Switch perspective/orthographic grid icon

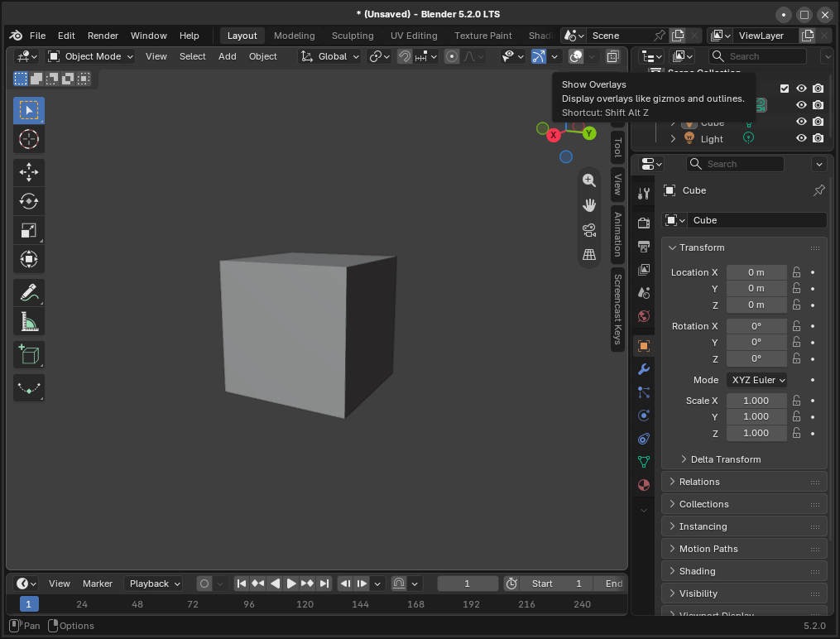(588, 254)
